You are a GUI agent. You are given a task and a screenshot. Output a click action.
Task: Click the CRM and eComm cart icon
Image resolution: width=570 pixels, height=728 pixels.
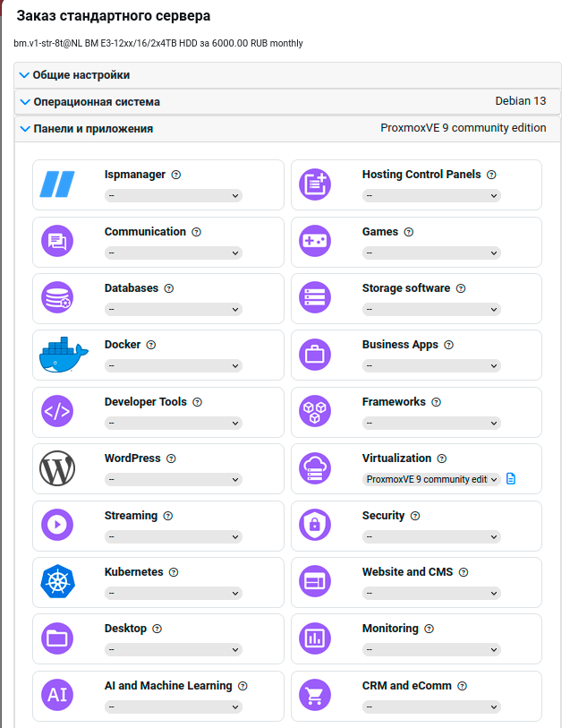coord(315,696)
